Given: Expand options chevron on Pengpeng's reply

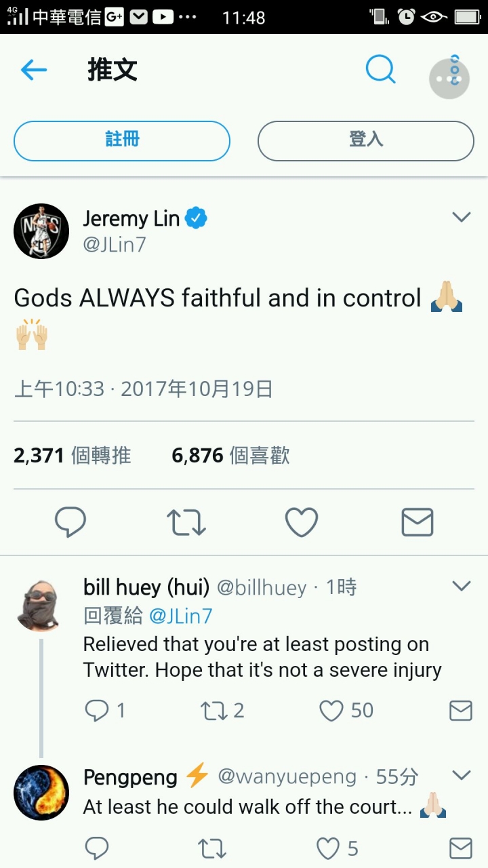Looking at the screenshot, I should [462, 774].
